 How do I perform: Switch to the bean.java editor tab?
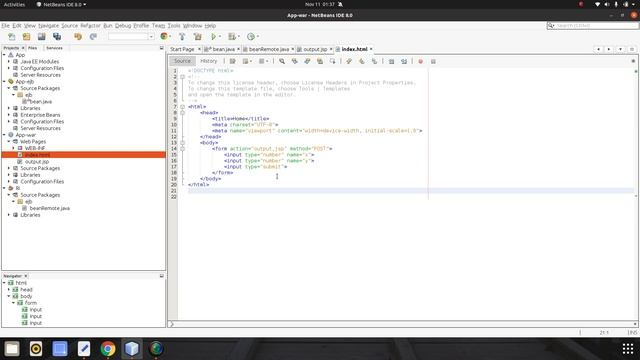(x=223, y=49)
